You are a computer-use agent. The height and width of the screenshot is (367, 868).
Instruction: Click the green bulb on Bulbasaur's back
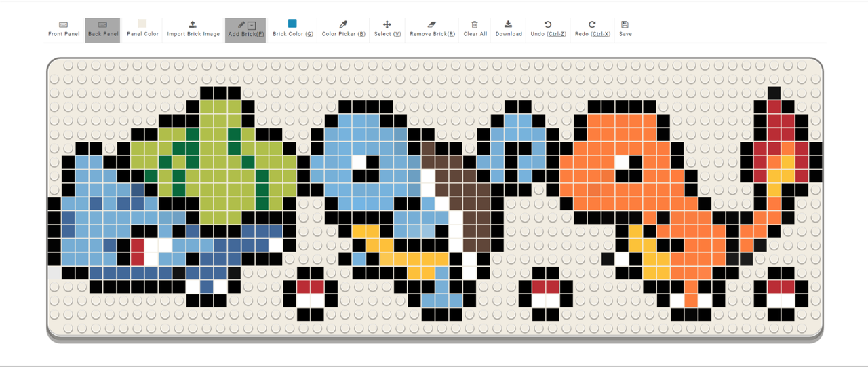(x=220, y=163)
